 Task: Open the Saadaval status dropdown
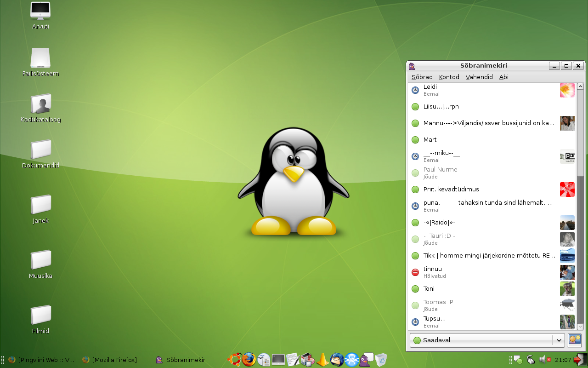click(x=486, y=340)
